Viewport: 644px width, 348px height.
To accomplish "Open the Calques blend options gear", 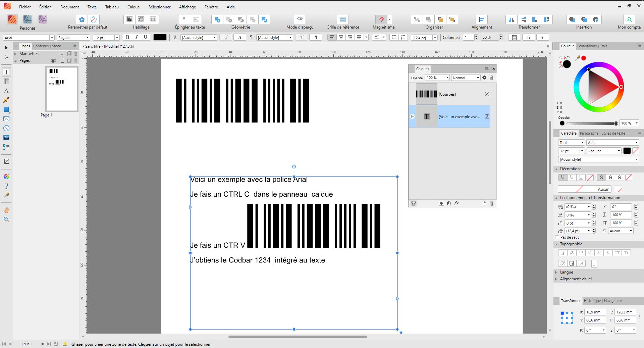I will [484, 78].
